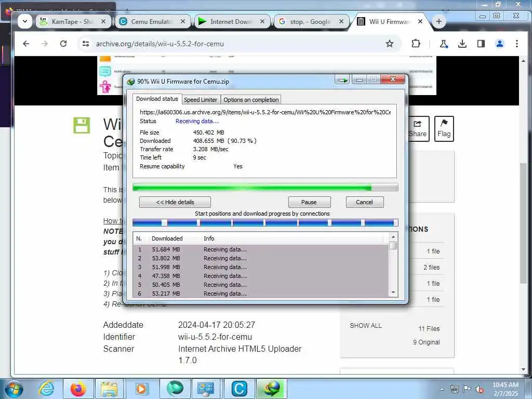Switch to the Internet Download tab
The image size is (532, 399).
[x=231, y=21]
